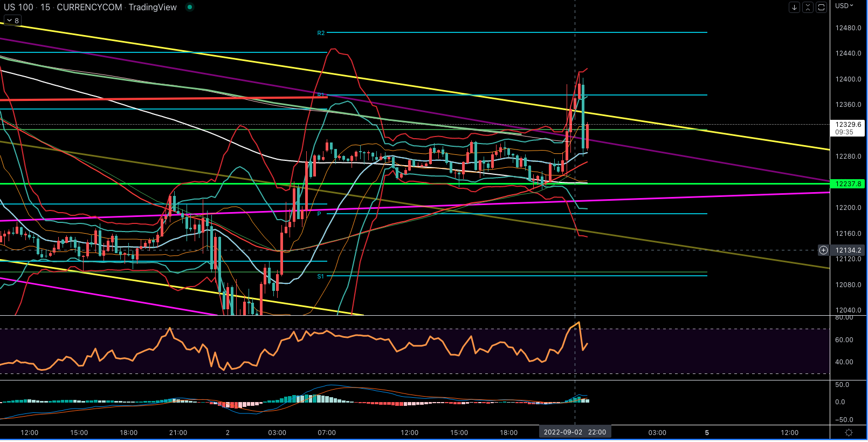Click the P pivot point label
This screenshot has height=442, width=868.
[x=319, y=214]
